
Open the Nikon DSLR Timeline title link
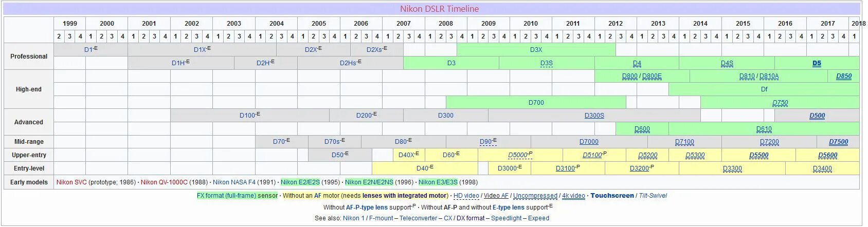[x=439, y=9]
